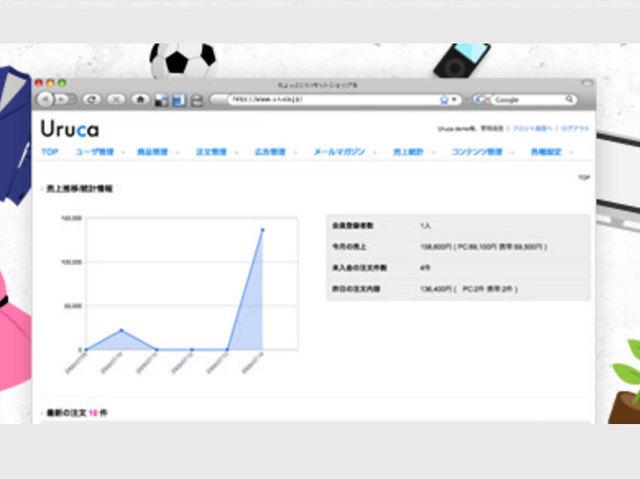Screen dimensions: 640x479
Task: Click the 4件 unpaid orders value
Action: tap(425, 268)
